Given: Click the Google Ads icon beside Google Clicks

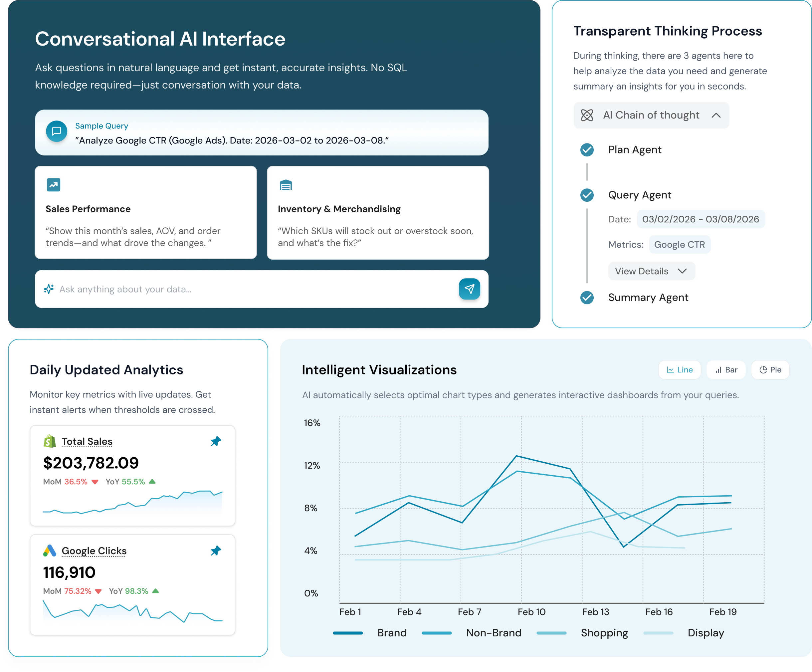Looking at the screenshot, I should tap(50, 551).
